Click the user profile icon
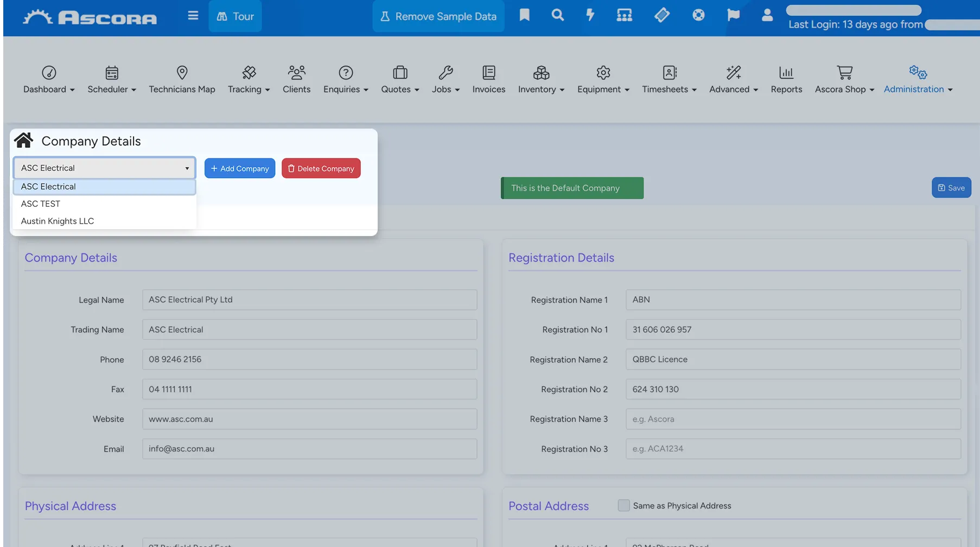 (x=767, y=15)
